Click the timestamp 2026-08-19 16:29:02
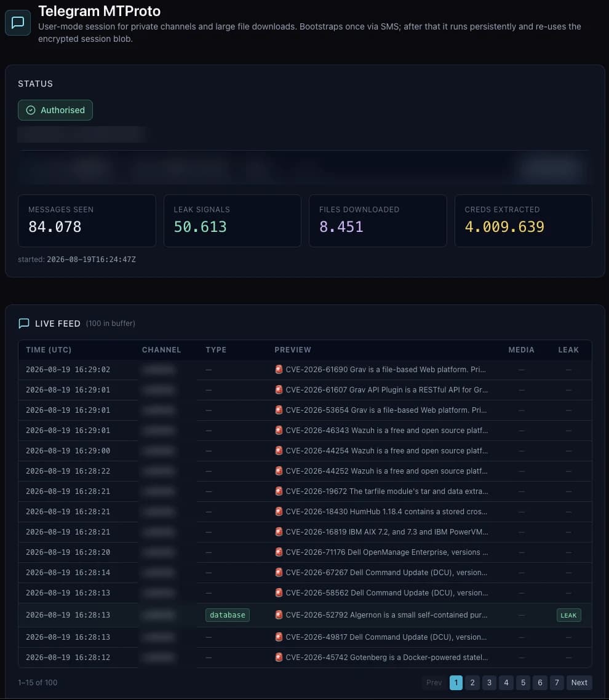The width and height of the screenshot is (609, 700). pos(68,369)
